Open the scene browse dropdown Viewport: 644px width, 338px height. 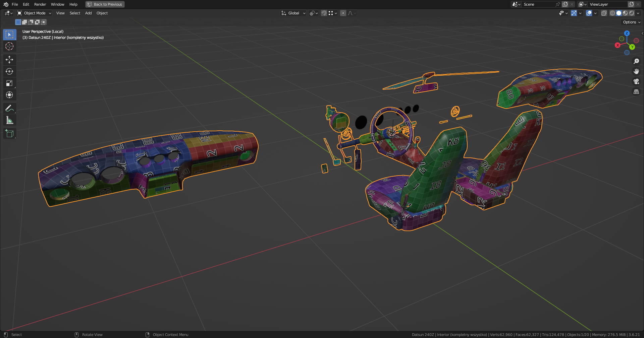point(516,4)
